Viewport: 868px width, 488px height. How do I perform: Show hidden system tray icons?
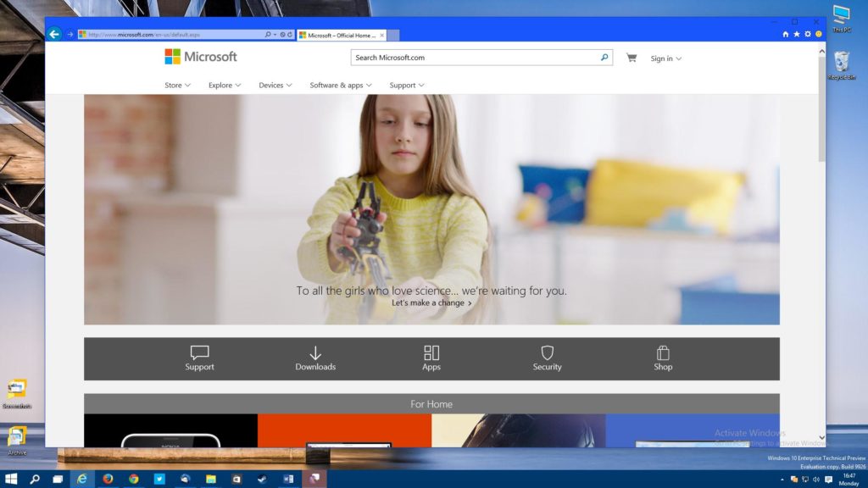[782, 480]
